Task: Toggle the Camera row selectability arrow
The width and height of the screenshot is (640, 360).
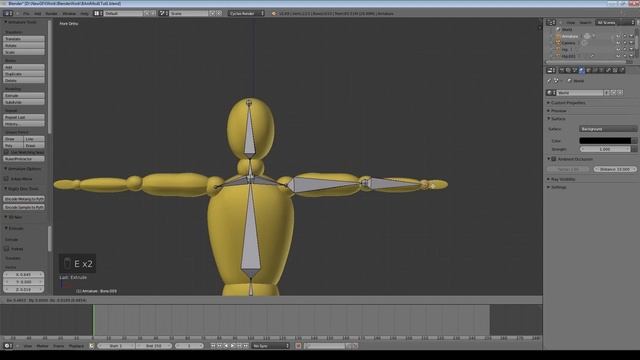Action: tap(624, 43)
